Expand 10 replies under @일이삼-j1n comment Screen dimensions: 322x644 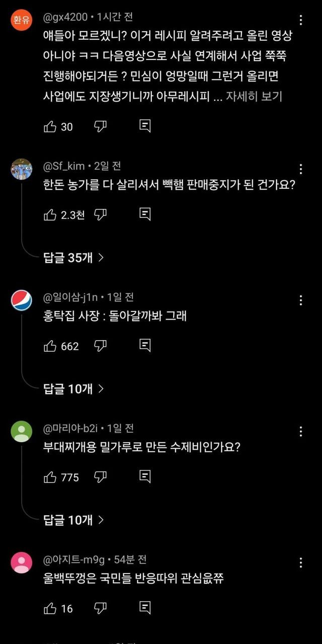[73, 388]
